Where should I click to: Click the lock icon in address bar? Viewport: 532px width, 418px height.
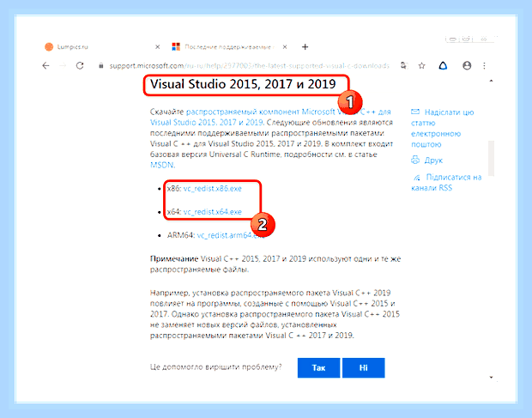click(100, 66)
